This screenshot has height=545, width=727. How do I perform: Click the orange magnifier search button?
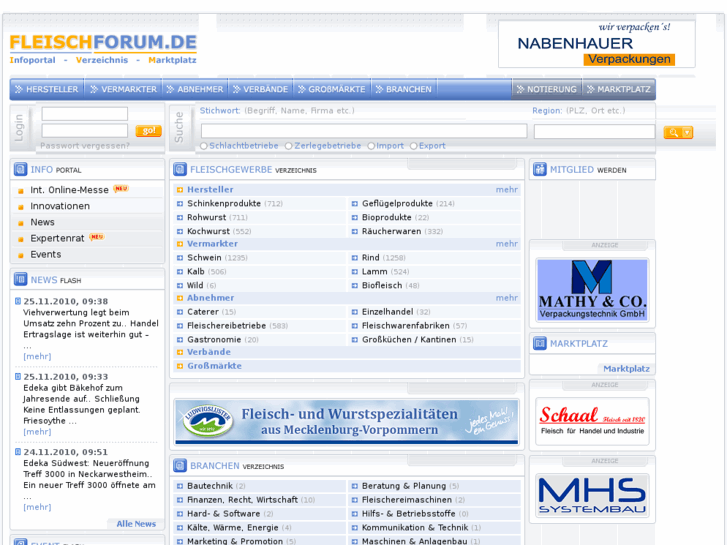[x=673, y=133]
